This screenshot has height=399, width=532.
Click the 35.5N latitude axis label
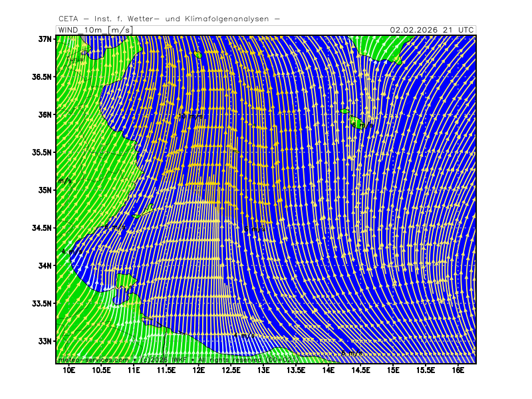(x=43, y=152)
